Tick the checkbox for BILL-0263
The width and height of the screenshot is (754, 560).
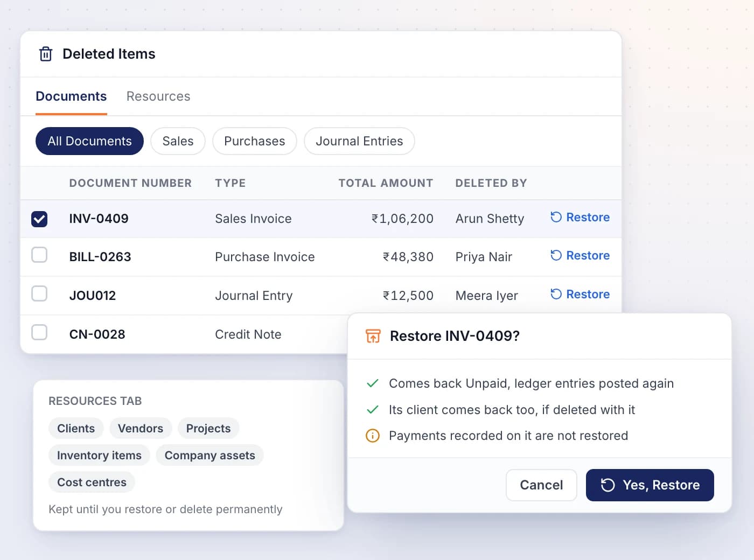[x=39, y=255]
